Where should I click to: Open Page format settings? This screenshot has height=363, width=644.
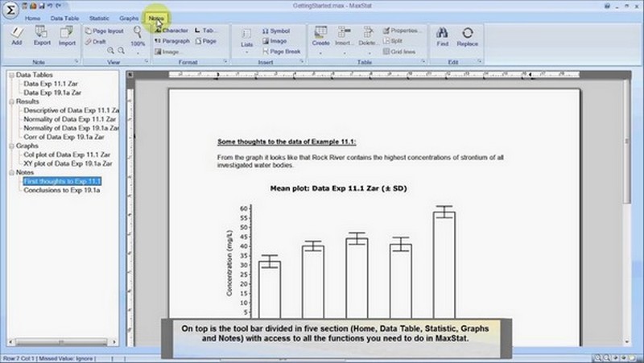click(x=206, y=41)
